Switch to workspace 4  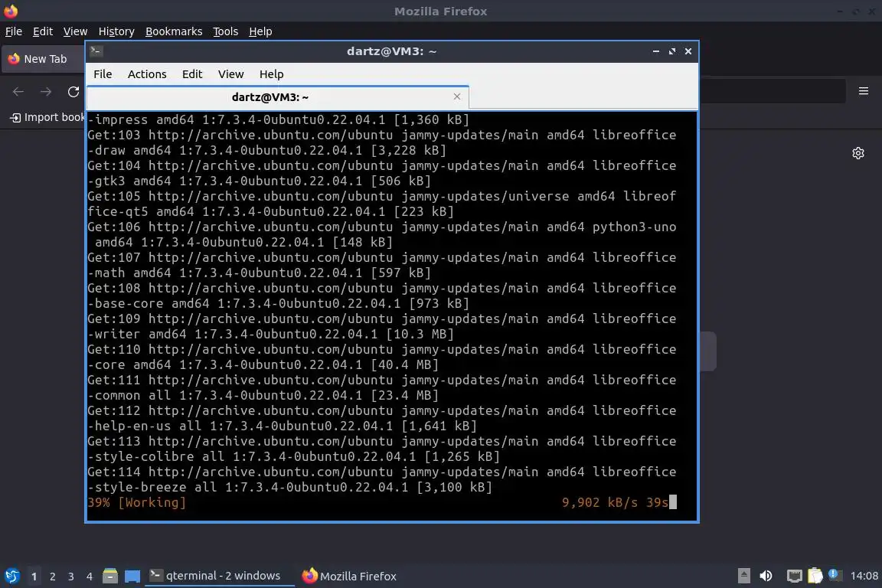tap(90, 577)
